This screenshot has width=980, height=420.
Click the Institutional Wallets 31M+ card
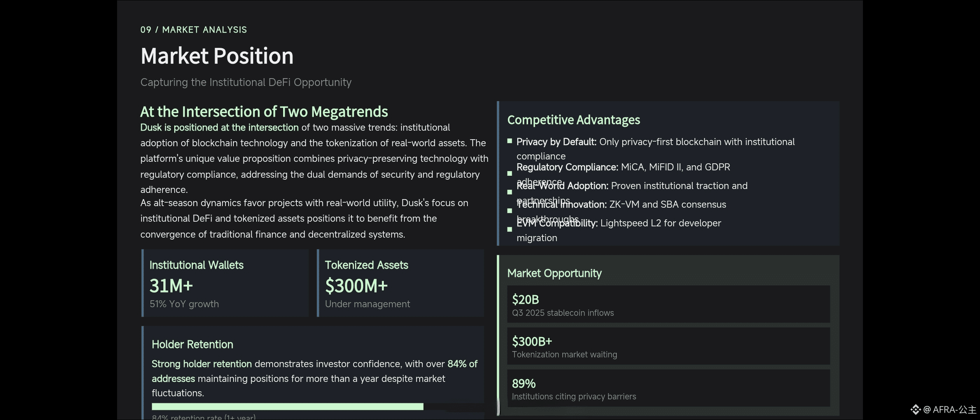tap(226, 283)
